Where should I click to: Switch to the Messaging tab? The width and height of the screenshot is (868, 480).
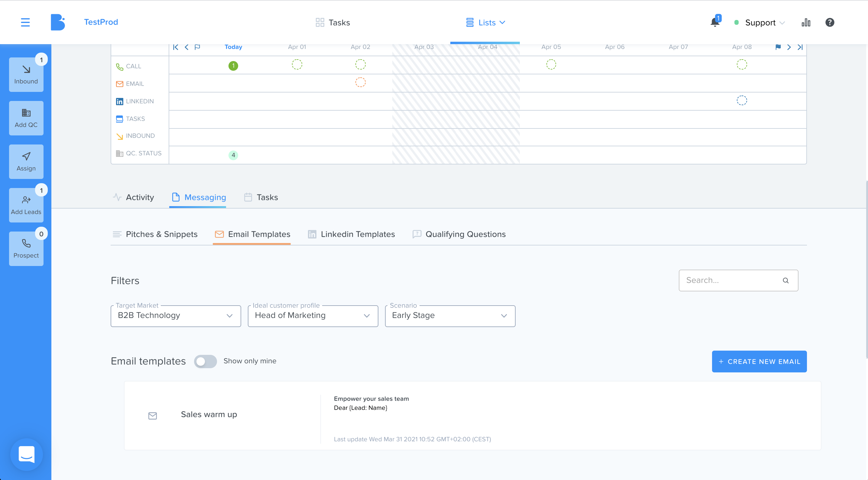[199, 197]
